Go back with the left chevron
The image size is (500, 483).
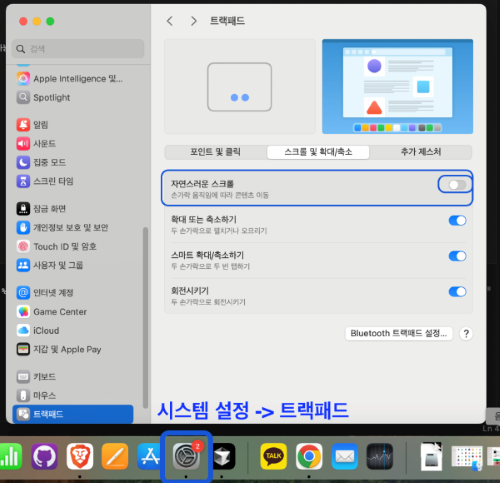(170, 21)
